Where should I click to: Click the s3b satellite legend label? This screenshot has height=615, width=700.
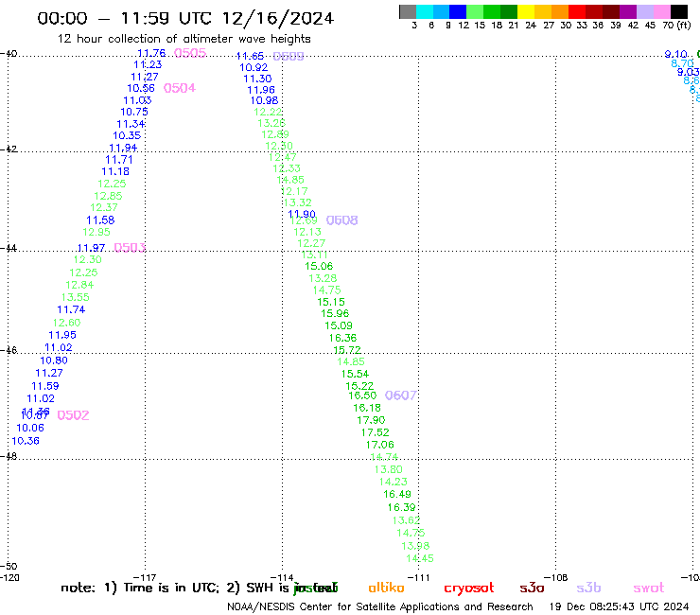[588, 588]
